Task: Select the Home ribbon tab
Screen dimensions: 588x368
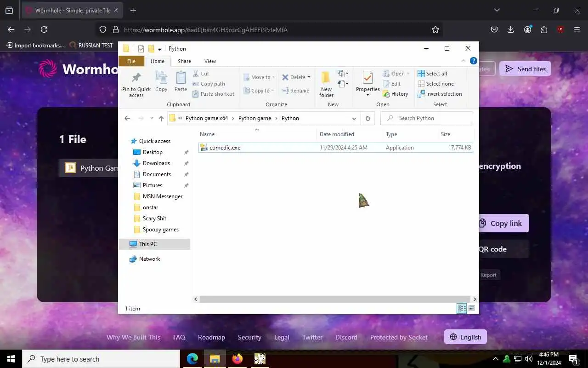Action: (158, 61)
